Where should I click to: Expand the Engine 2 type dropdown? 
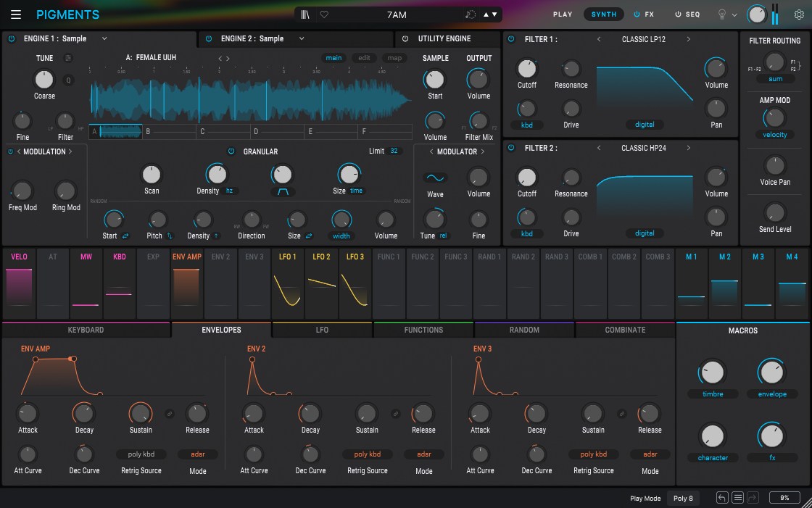tap(302, 39)
